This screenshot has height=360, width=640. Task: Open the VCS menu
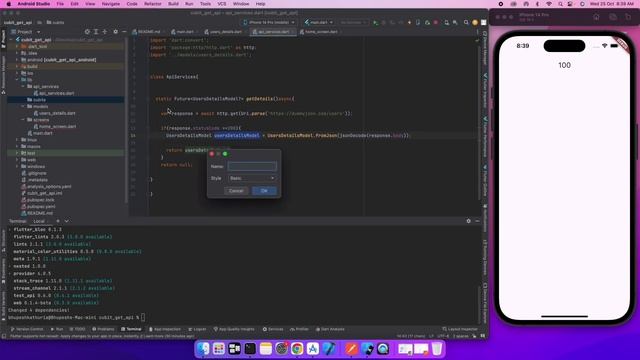222,4
